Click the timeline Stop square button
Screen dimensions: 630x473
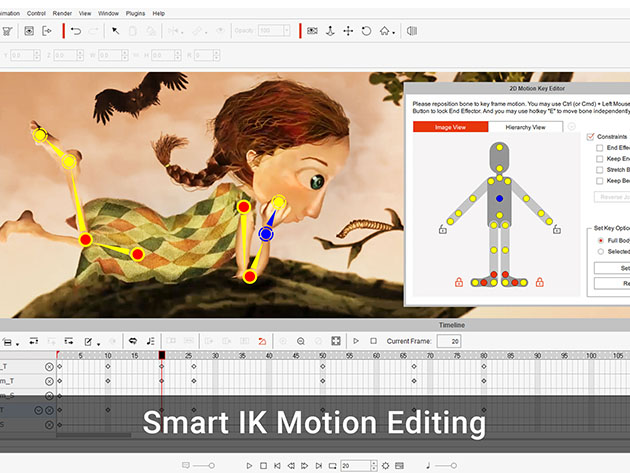click(x=373, y=341)
